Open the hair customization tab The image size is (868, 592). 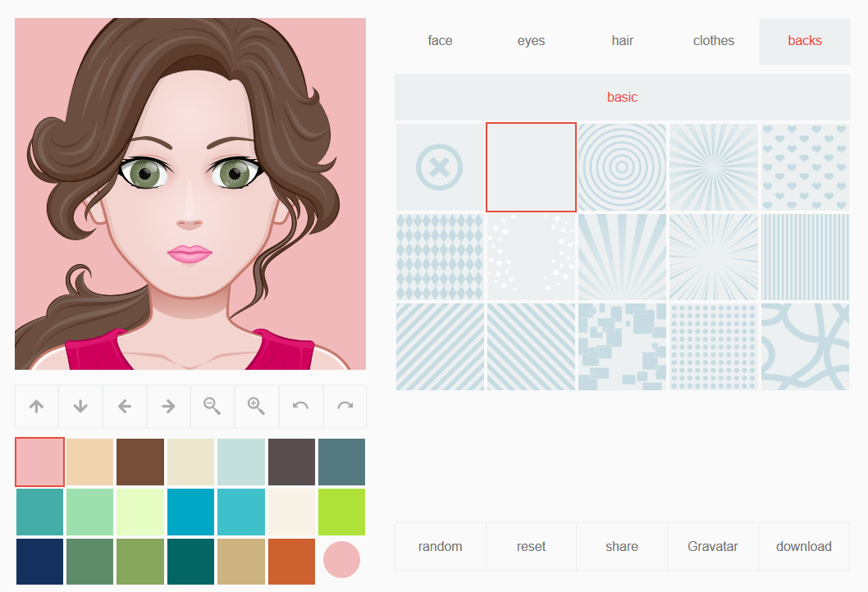point(622,40)
